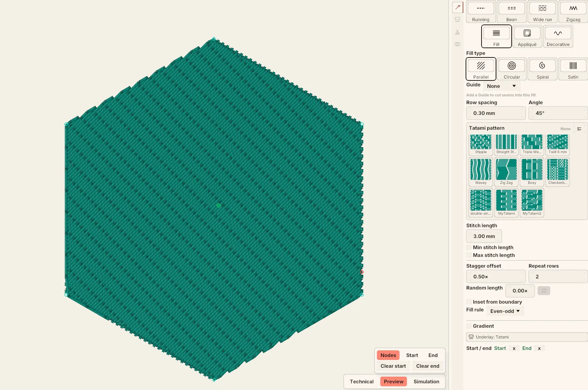The image size is (588, 390).
Task: Enable Max stitch length checkbox
Action: (x=469, y=255)
